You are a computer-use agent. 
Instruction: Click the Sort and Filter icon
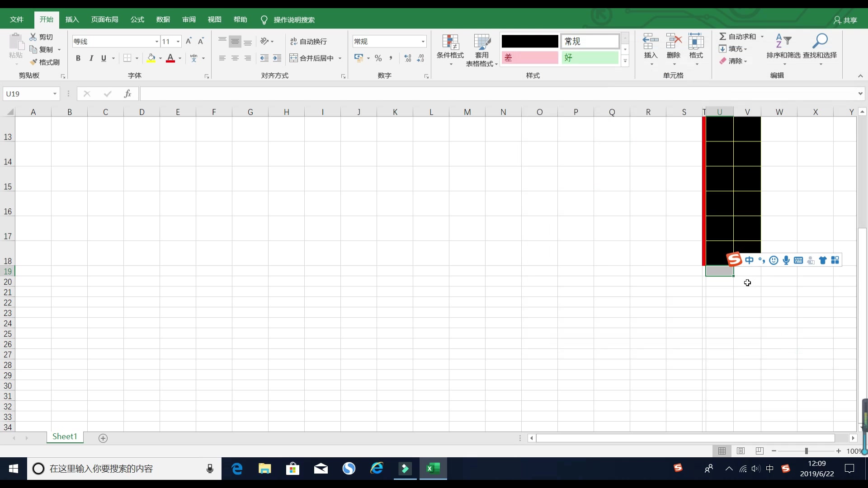(783, 42)
